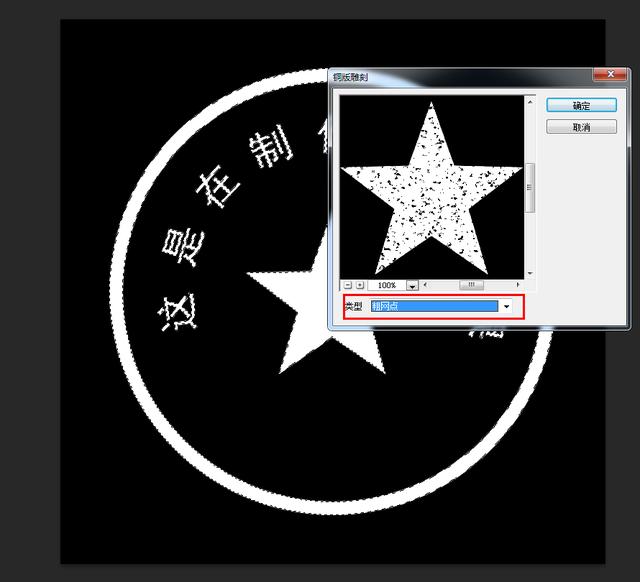Close the 铜版雕刻 dialog window

(x=610, y=74)
